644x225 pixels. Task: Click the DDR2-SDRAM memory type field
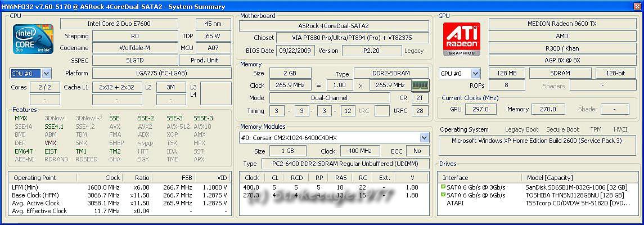[x=391, y=74]
